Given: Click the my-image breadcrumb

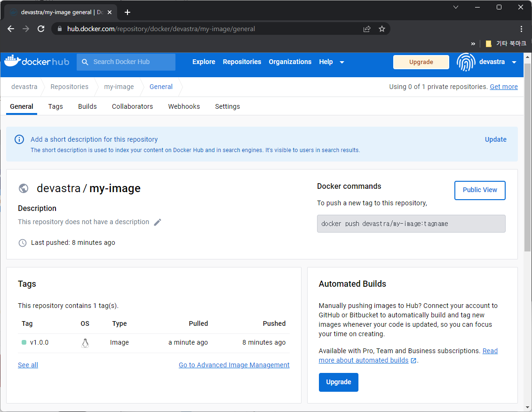Looking at the screenshot, I should pyautogui.click(x=119, y=87).
